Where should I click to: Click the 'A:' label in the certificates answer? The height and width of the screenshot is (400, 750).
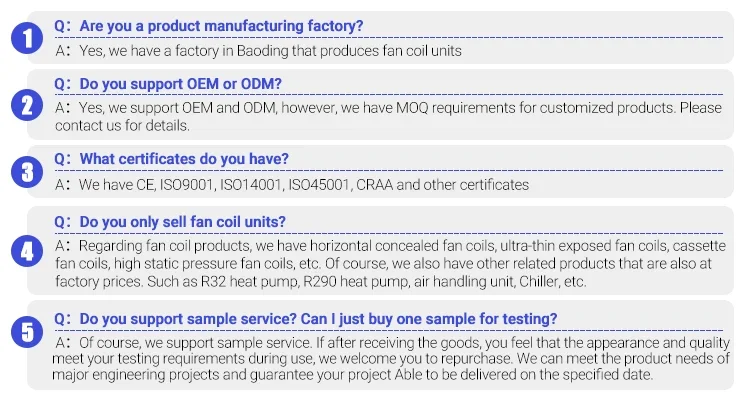point(63,185)
